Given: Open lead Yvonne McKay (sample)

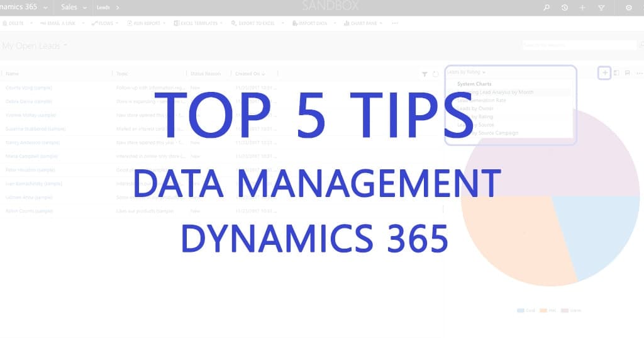Looking at the screenshot, I should click(x=31, y=115).
